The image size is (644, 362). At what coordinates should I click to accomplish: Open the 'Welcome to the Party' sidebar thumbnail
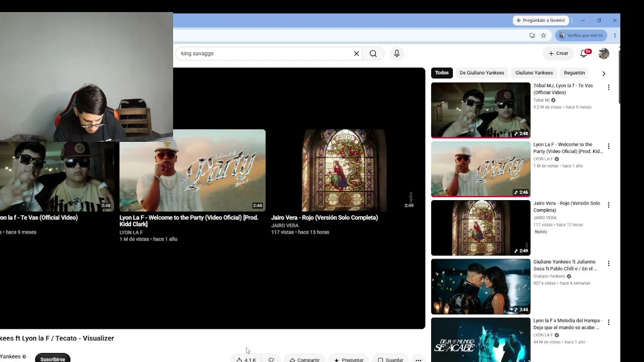click(x=480, y=168)
